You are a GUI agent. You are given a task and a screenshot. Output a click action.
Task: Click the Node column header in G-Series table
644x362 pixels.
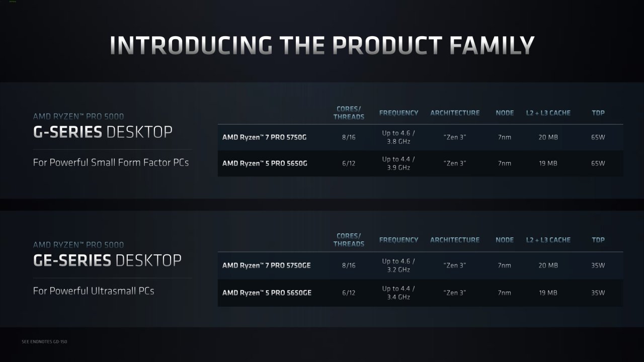[505, 113]
